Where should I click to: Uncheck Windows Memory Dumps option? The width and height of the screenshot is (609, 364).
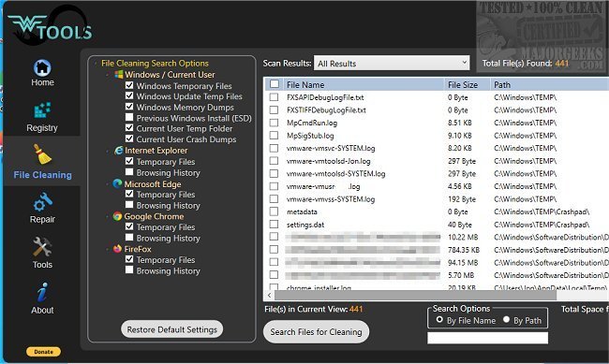click(129, 107)
